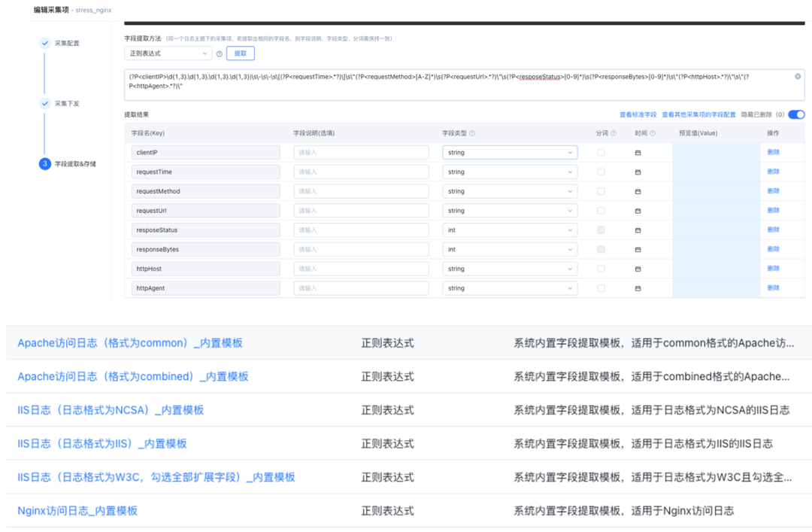812x532 pixels.
Task: Click the requestMethod field name box
Action: point(205,191)
